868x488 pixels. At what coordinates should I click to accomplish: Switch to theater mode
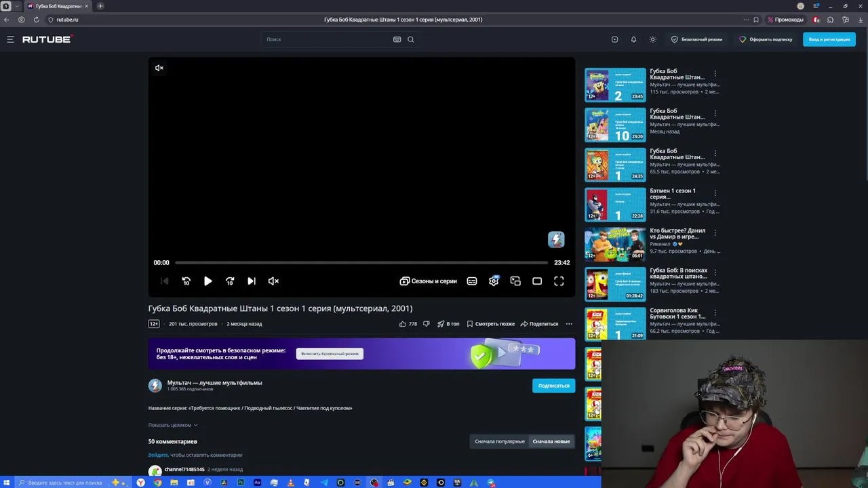tap(537, 281)
